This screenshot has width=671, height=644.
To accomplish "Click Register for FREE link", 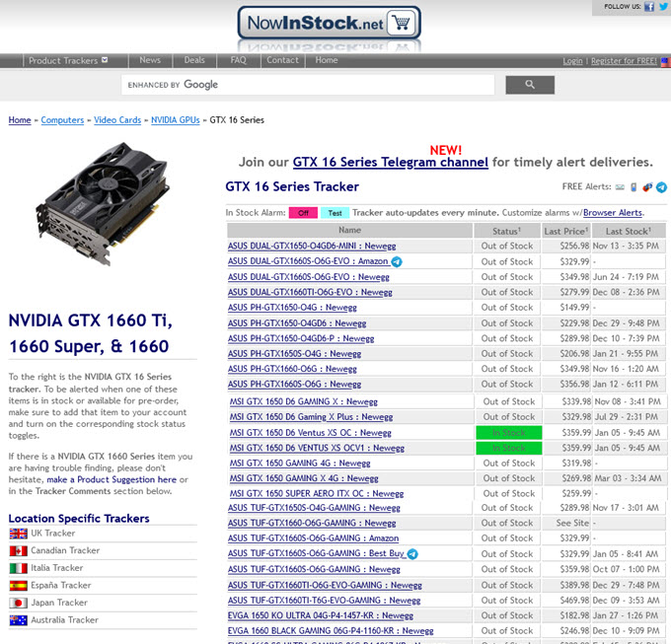I will point(624,61).
